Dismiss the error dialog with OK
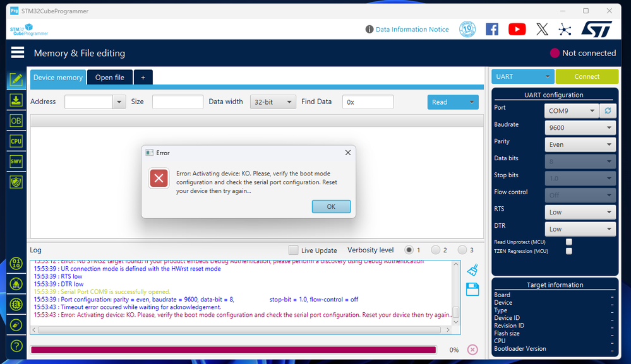631x364 pixels. click(x=331, y=206)
